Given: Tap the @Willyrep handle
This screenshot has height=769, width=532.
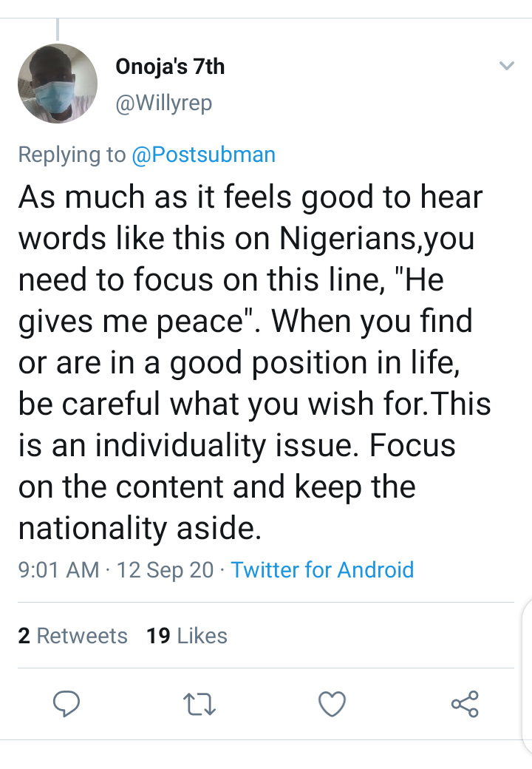Looking at the screenshot, I should (164, 104).
